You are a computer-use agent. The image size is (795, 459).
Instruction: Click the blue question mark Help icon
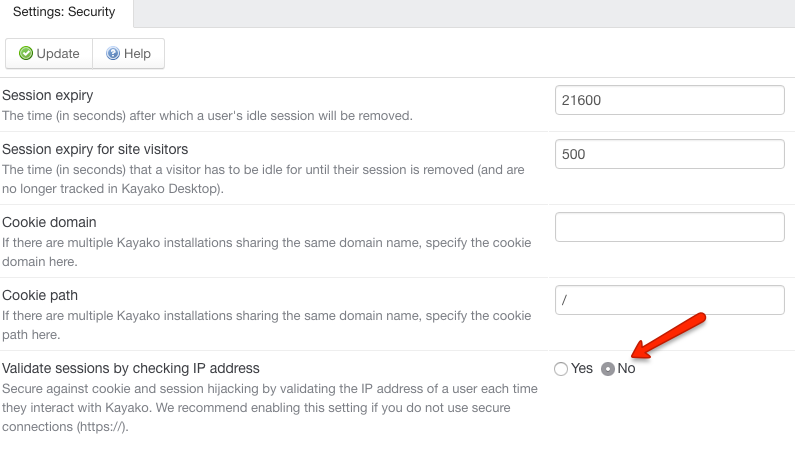[x=113, y=53]
